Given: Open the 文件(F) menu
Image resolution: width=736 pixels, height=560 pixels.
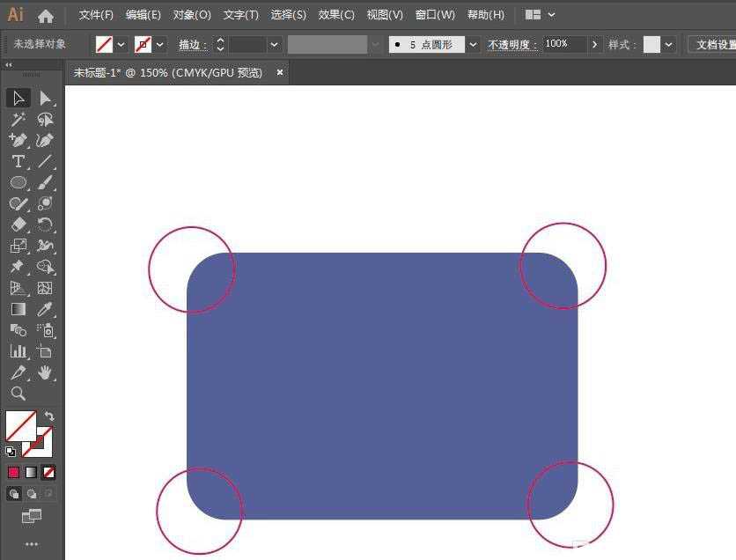Looking at the screenshot, I should (x=96, y=15).
